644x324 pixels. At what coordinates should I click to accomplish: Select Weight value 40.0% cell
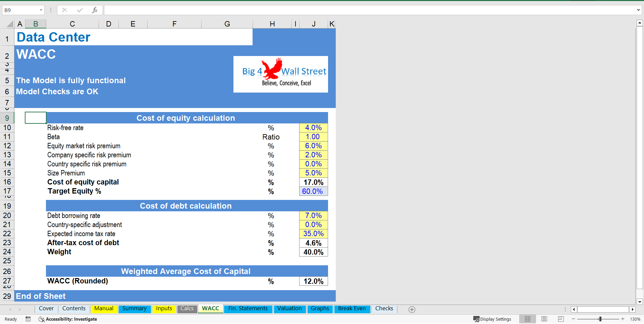pos(313,252)
